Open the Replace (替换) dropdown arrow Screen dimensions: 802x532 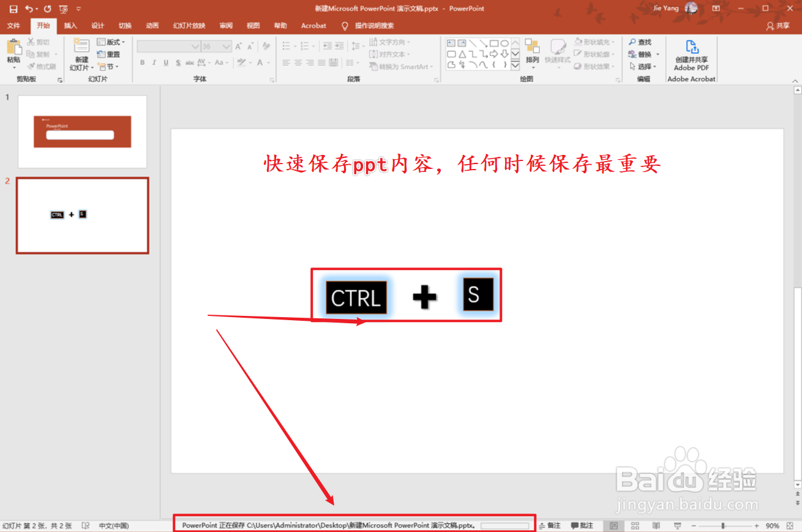tap(658, 54)
